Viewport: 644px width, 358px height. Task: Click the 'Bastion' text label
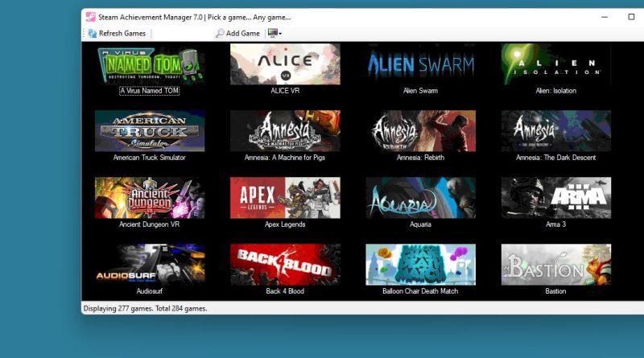[555, 291]
